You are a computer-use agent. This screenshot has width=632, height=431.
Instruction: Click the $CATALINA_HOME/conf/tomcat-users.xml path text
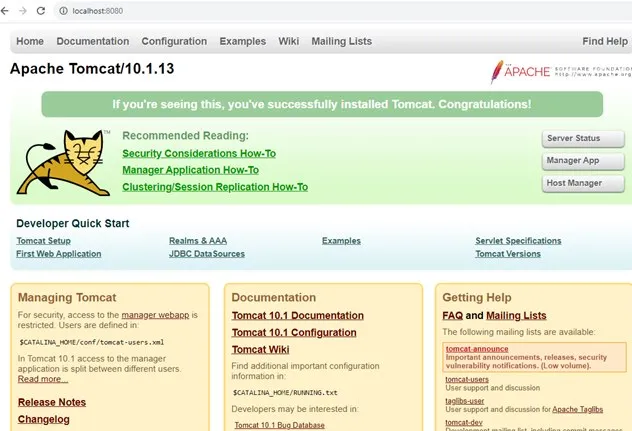91,342
